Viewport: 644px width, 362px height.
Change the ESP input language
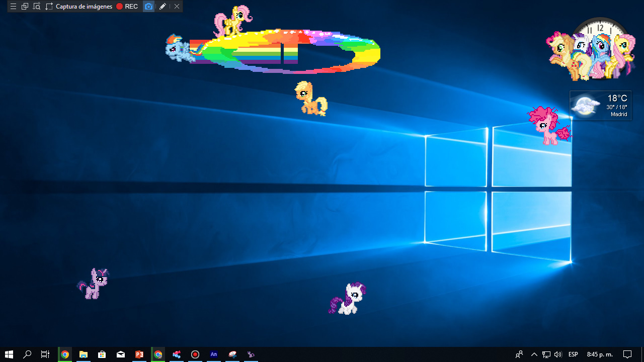tap(573, 354)
